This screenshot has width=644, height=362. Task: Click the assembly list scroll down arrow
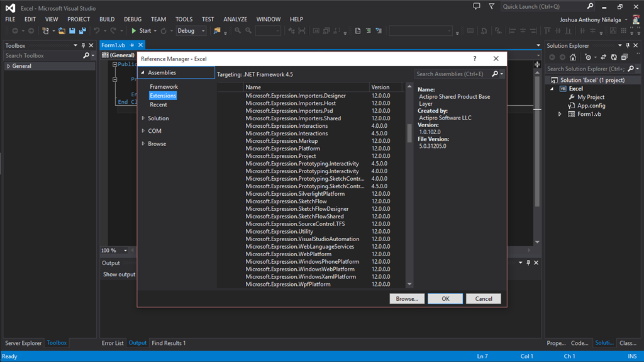pyautogui.click(x=409, y=285)
